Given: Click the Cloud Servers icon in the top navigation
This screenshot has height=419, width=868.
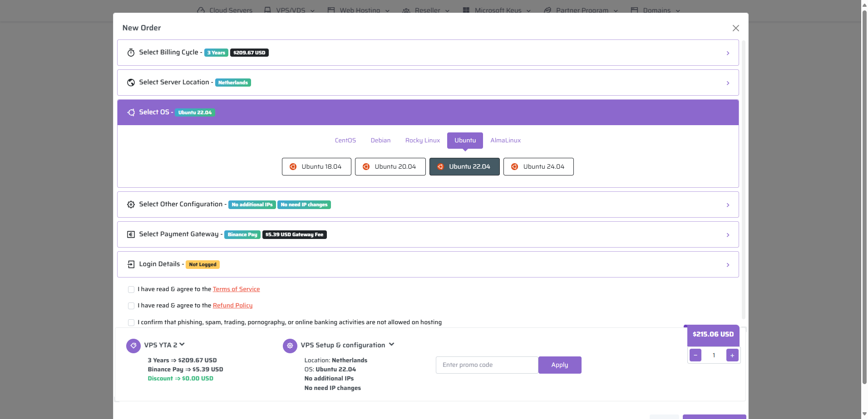Looking at the screenshot, I should 201,10.
